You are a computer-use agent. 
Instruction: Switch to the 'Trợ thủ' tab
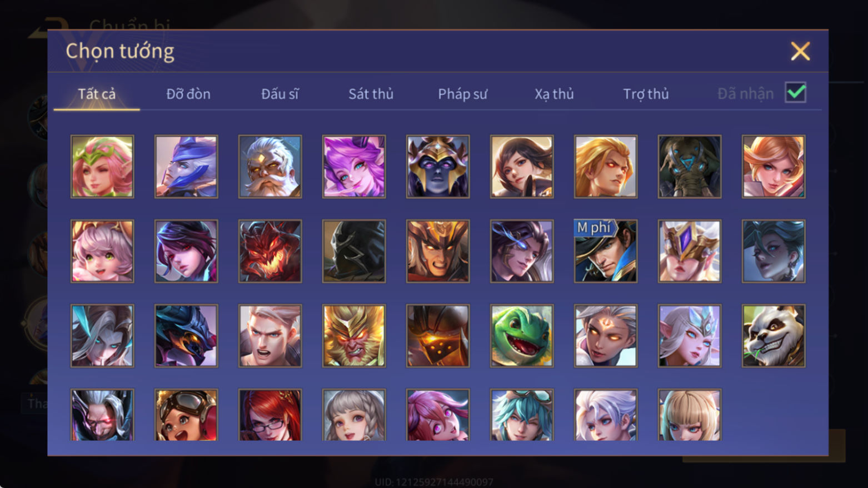tap(646, 94)
